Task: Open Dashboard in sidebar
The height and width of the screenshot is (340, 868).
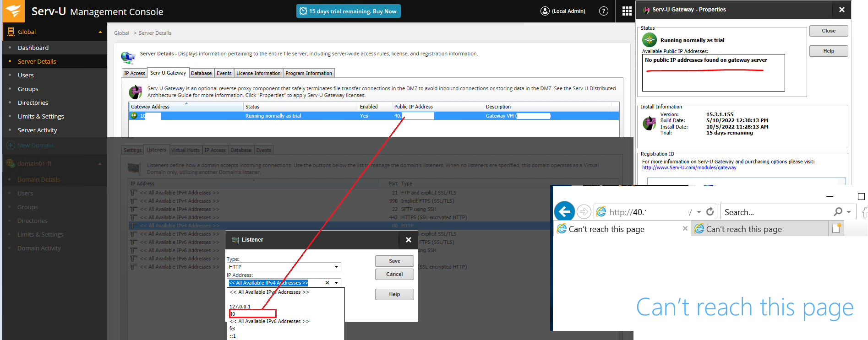Action: 33,48
